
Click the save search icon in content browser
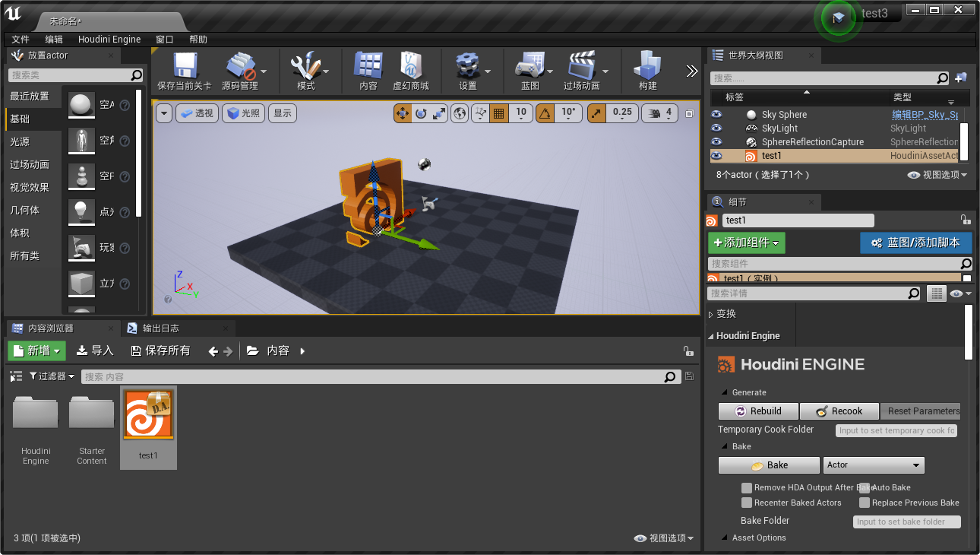(689, 376)
